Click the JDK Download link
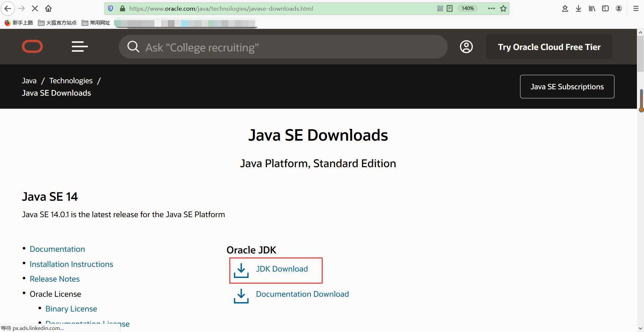644x332 pixels. pyautogui.click(x=282, y=269)
